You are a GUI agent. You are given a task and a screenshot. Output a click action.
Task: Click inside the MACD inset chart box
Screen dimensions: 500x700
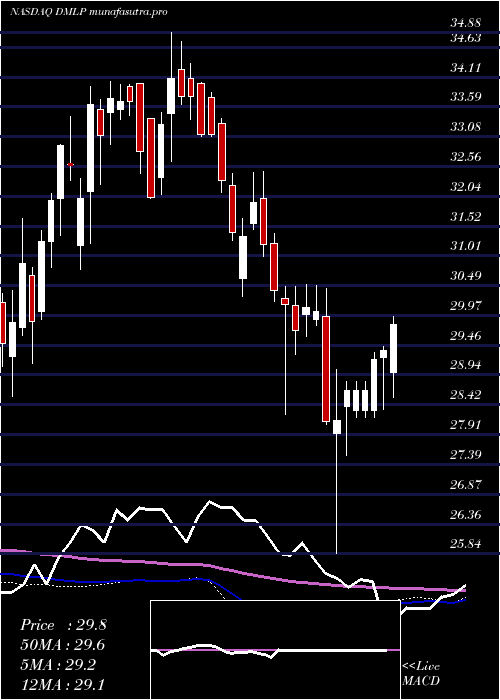pyautogui.click(x=275, y=650)
